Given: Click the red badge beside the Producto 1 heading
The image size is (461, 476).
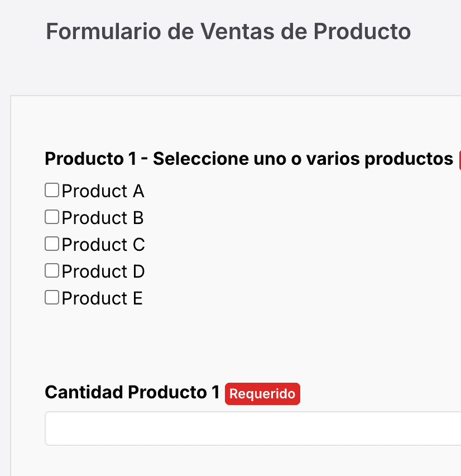Looking at the screenshot, I should pos(459,160).
